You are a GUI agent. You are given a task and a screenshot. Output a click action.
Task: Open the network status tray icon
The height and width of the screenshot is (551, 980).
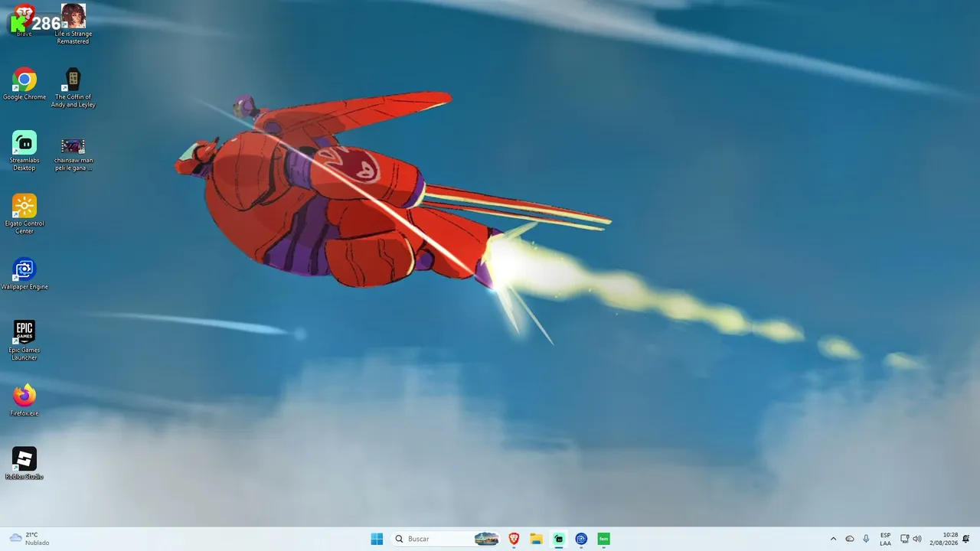(904, 539)
